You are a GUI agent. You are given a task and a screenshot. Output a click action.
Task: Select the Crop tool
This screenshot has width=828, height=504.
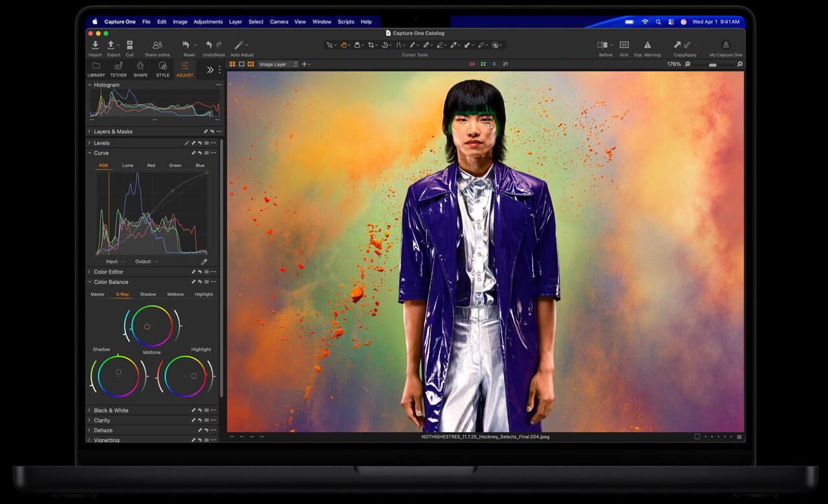tap(370, 45)
